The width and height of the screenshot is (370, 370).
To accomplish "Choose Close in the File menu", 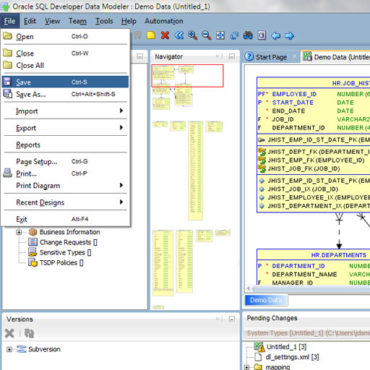I will 65,53.
